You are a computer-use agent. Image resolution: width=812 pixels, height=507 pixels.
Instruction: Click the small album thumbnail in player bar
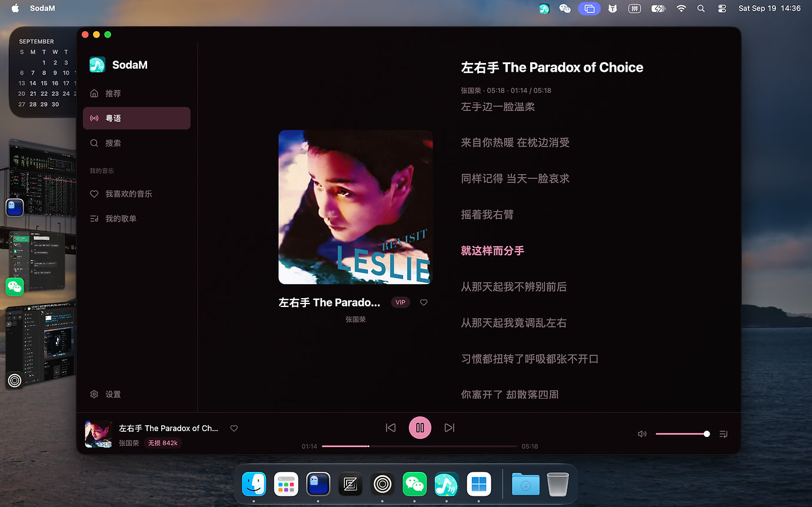pos(99,433)
